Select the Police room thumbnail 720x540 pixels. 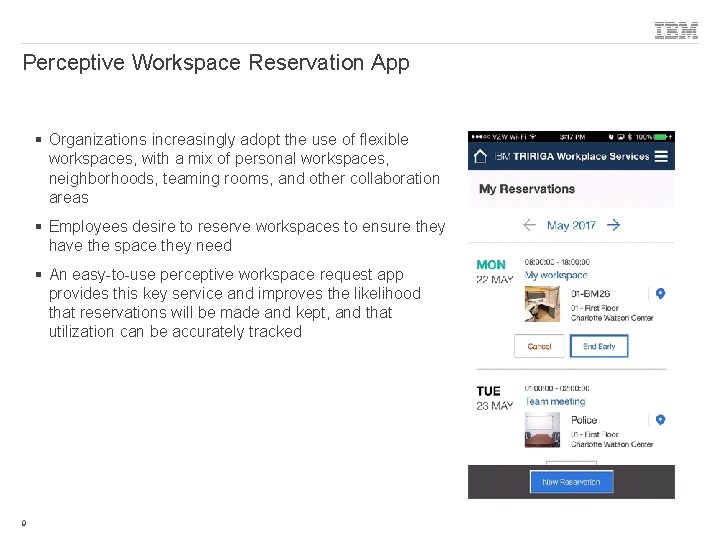coord(542,430)
